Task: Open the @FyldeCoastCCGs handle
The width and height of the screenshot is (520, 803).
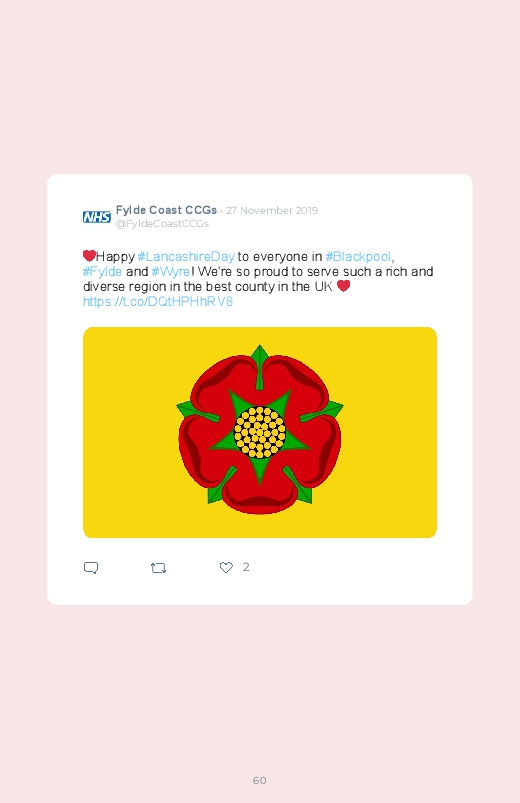Action: 162,224
